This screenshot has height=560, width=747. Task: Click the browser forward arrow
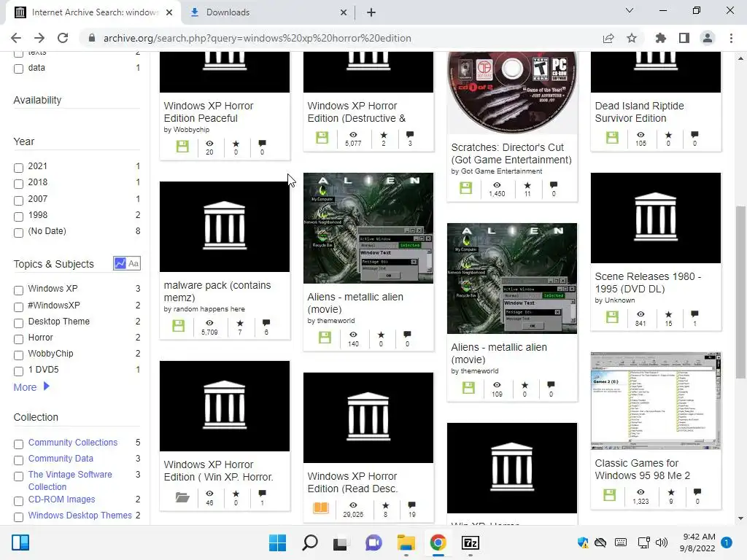pyautogui.click(x=39, y=38)
